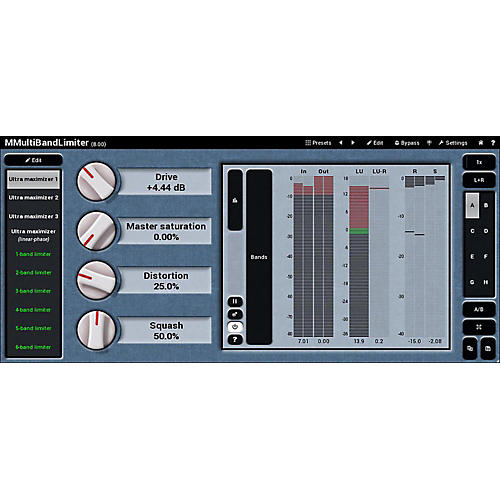
Task: Click the Master saturation knob
Action: pyautogui.click(x=97, y=231)
